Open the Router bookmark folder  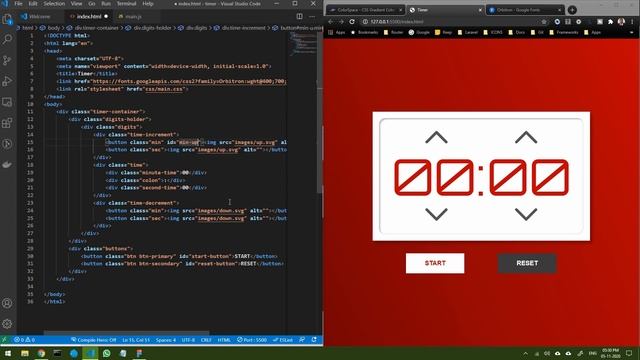(393, 32)
